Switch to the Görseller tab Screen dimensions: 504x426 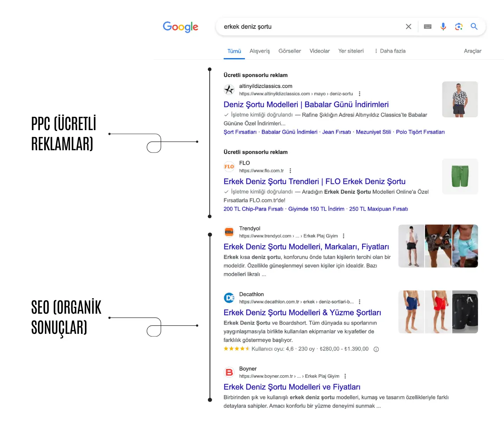(290, 51)
